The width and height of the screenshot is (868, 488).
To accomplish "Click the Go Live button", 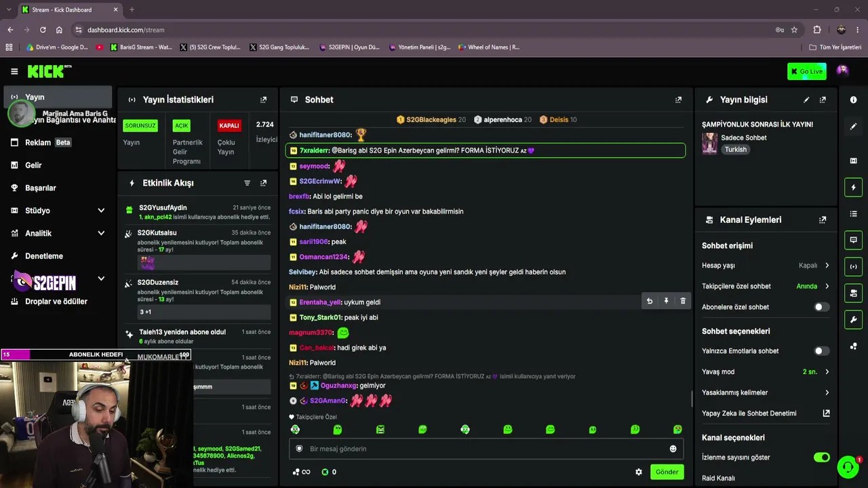I will tap(806, 71).
